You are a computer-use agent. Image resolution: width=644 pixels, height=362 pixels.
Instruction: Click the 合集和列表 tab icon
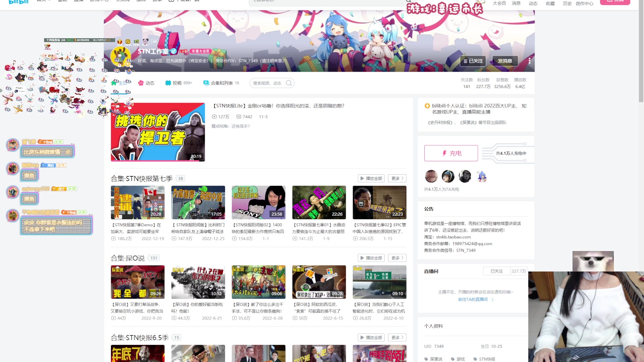[x=206, y=83]
